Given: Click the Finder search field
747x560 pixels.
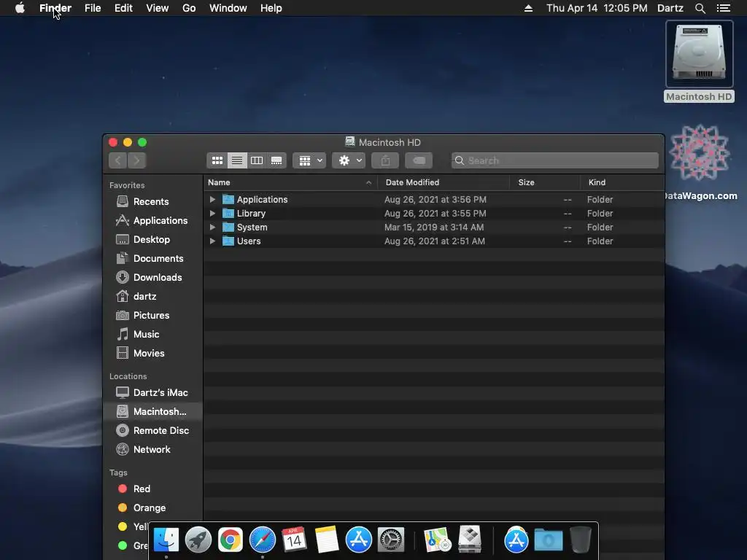Looking at the screenshot, I should [x=555, y=160].
